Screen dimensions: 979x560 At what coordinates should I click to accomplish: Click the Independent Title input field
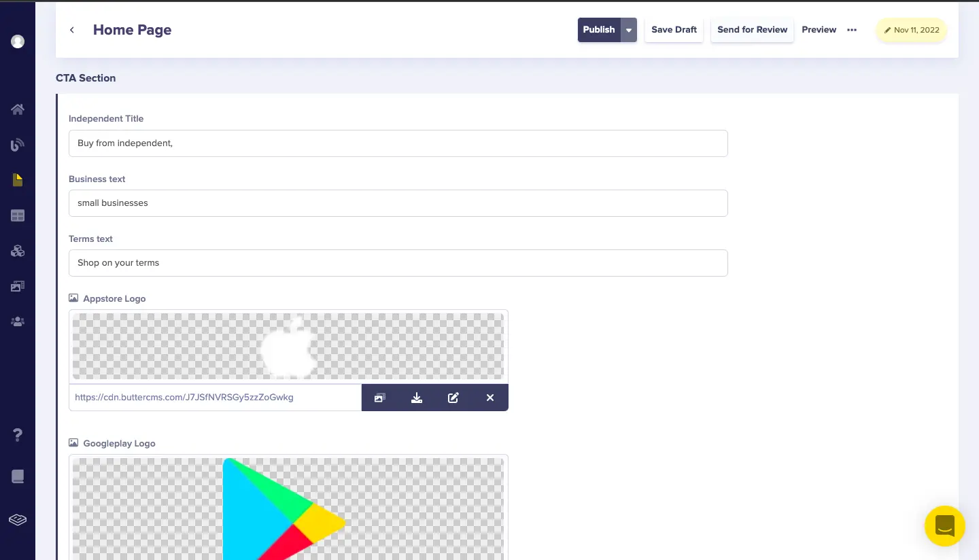398,143
